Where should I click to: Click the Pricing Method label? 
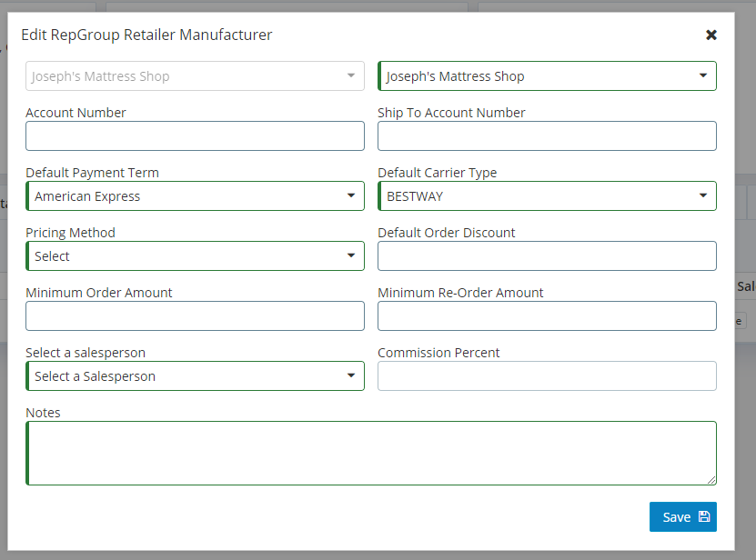pos(70,233)
